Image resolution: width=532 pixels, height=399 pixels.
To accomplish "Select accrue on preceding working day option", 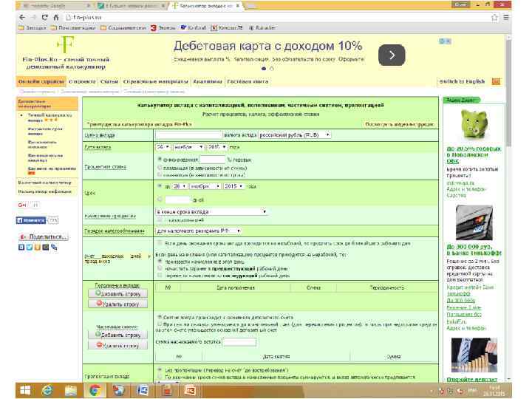I will click(160, 268).
